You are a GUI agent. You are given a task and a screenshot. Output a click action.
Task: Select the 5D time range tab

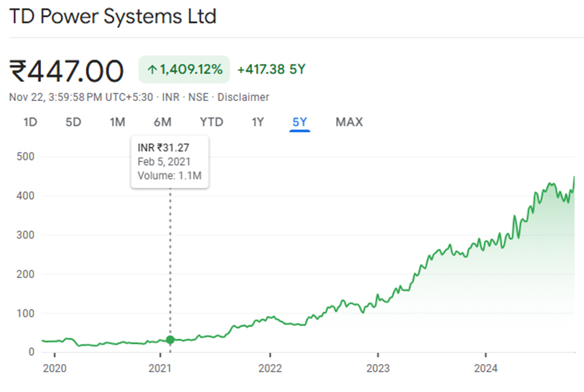coord(73,122)
